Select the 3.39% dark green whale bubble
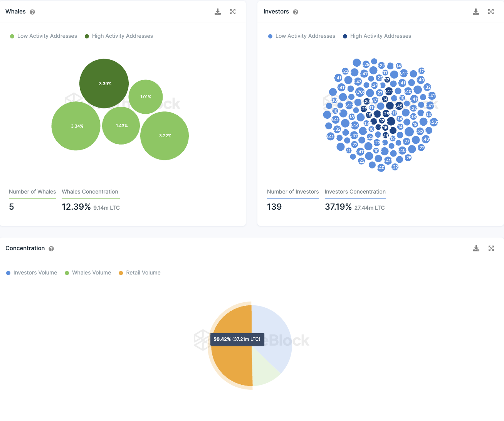The image size is (504, 421). (104, 83)
